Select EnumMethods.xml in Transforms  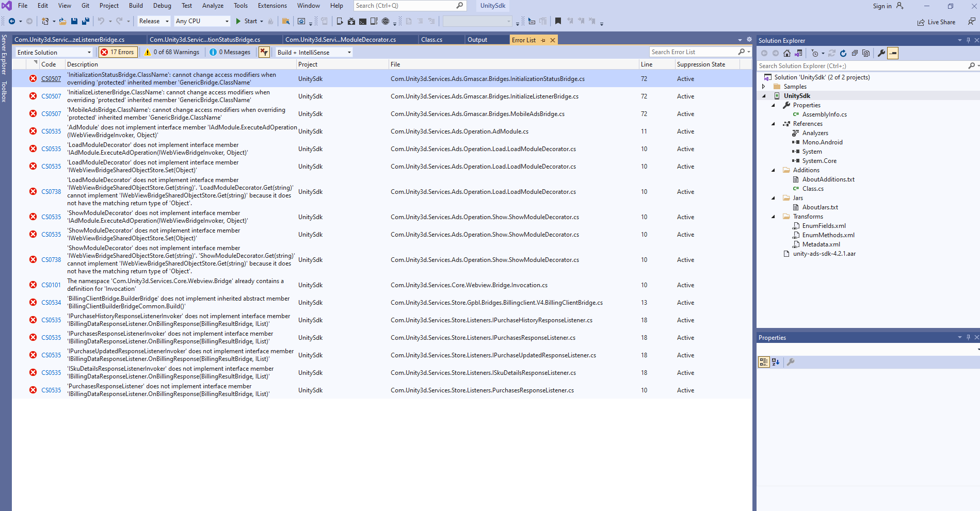[x=828, y=235]
